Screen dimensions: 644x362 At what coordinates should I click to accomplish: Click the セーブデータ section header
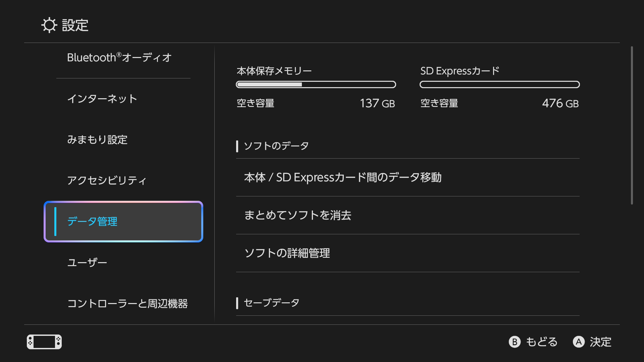pyautogui.click(x=272, y=303)
